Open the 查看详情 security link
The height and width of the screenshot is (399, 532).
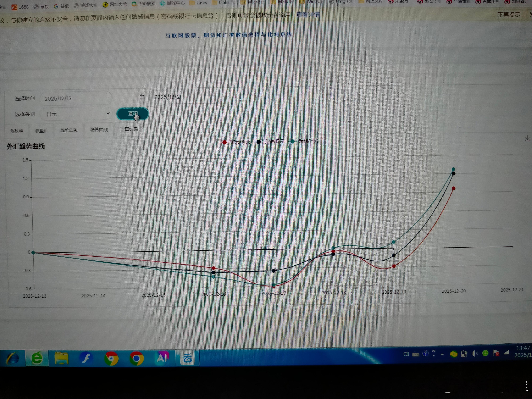coord(308,15)
